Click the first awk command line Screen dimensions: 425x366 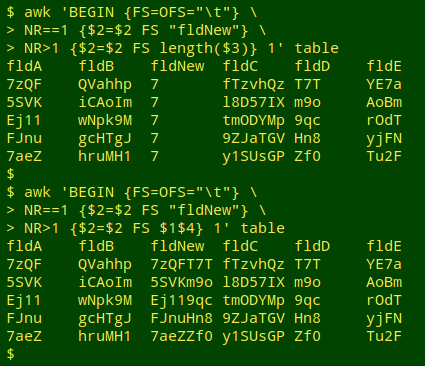tap(132, 12)
